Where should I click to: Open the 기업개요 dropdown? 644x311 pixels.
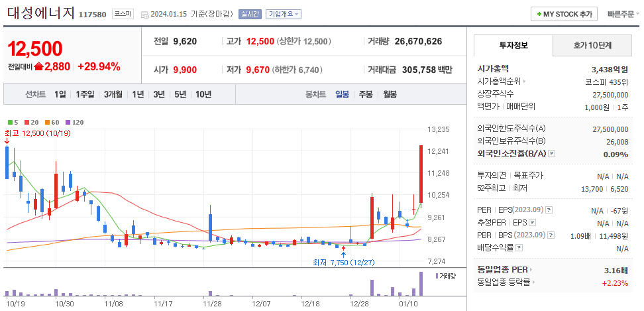tap(284, 14)
